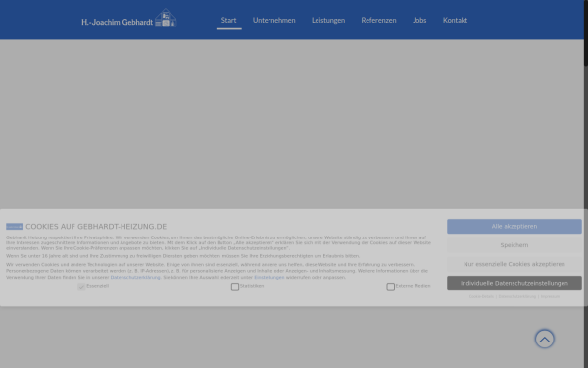The height and width of the screenshot is (368, 588).
Task: Open the Datenschutzerklärung link in cookie text
Action: [x=135, y=277]
